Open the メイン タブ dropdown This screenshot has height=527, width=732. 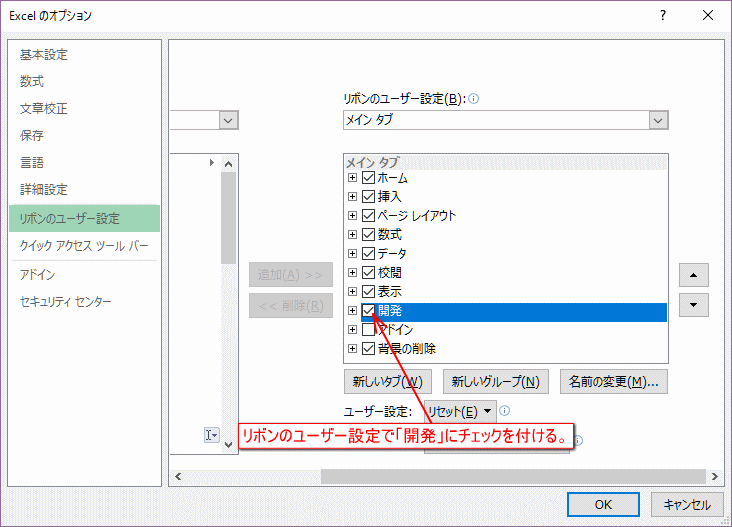(506, 120)
